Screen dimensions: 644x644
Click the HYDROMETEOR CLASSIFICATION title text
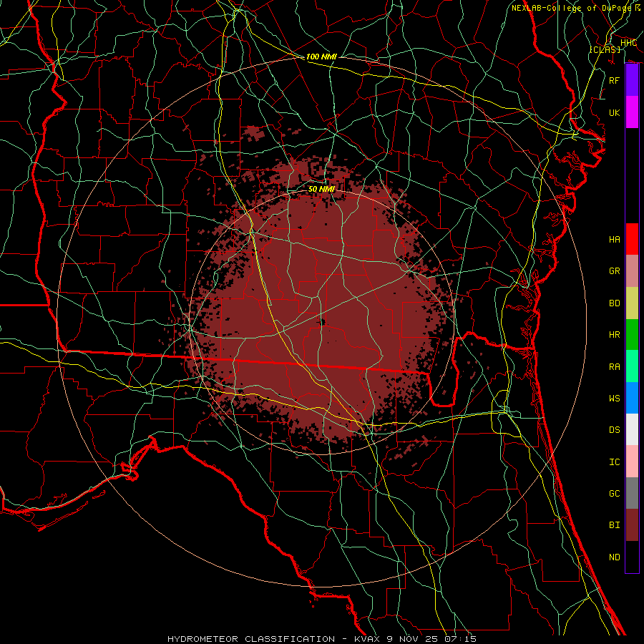(x=251, y=639)
